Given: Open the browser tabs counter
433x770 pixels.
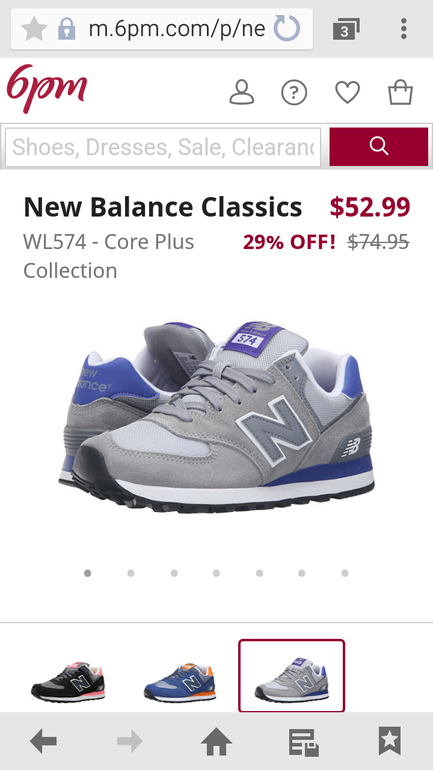Looking at the screenshot, I should tap(346, 29).
